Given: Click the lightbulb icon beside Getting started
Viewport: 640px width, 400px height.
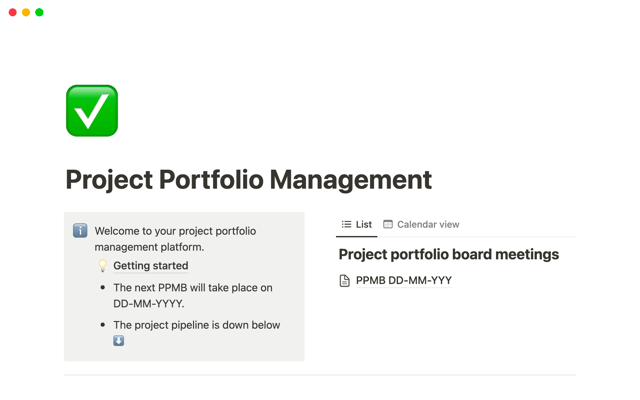Looking at the screenshot, I should coord(102,266).
